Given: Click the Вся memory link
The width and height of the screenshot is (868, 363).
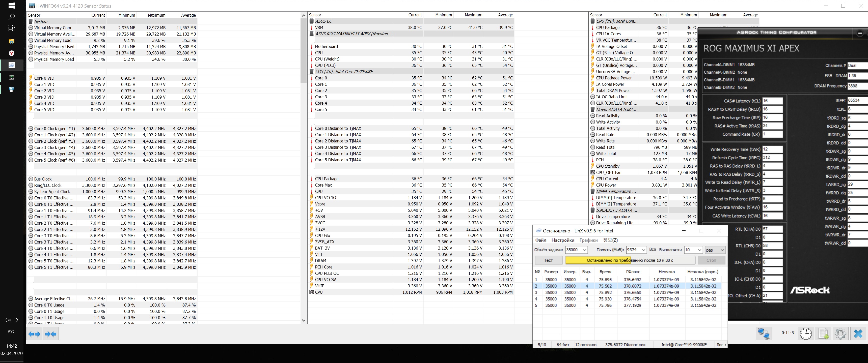Looking at the screenshot, I should coord(652,250).
